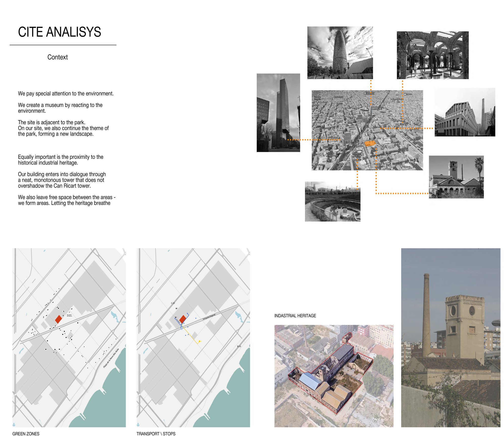Click the paragraph starting "Equally important is the proximity"
Screen dimensions: 504x437
(x=60, y=160)
